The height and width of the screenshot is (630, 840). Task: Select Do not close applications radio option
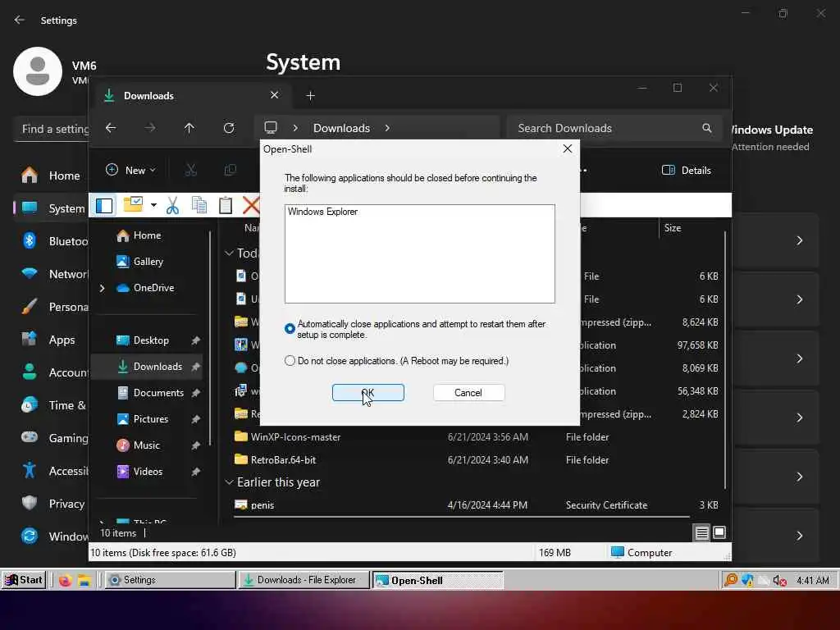(290, 361)
